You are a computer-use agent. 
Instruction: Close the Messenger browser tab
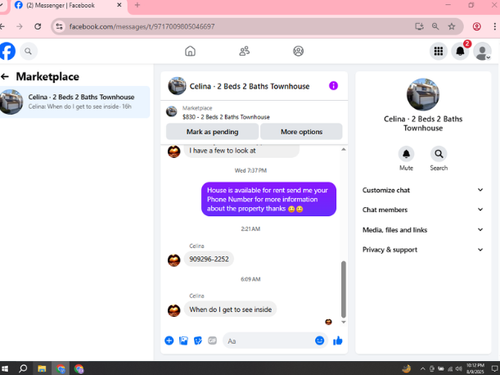click(119, 5)
